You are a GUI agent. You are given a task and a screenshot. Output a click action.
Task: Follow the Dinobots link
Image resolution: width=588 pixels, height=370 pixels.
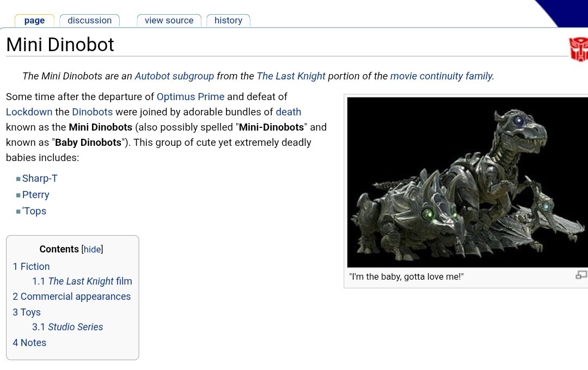click(x=93, y=112)
